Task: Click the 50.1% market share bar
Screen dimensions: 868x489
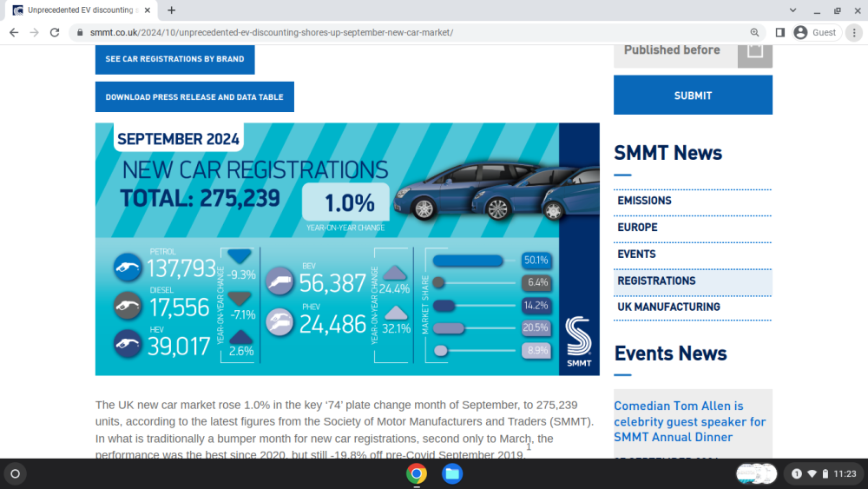Action: coord(468,261)
